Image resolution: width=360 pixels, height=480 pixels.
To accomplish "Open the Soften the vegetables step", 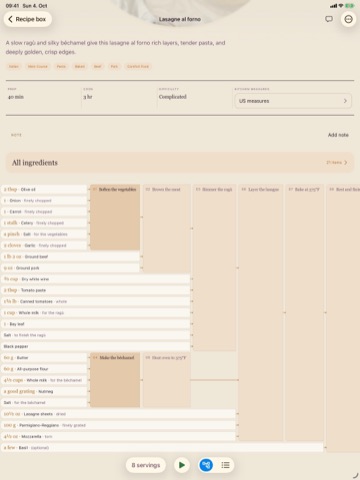I will click(115, 217).
